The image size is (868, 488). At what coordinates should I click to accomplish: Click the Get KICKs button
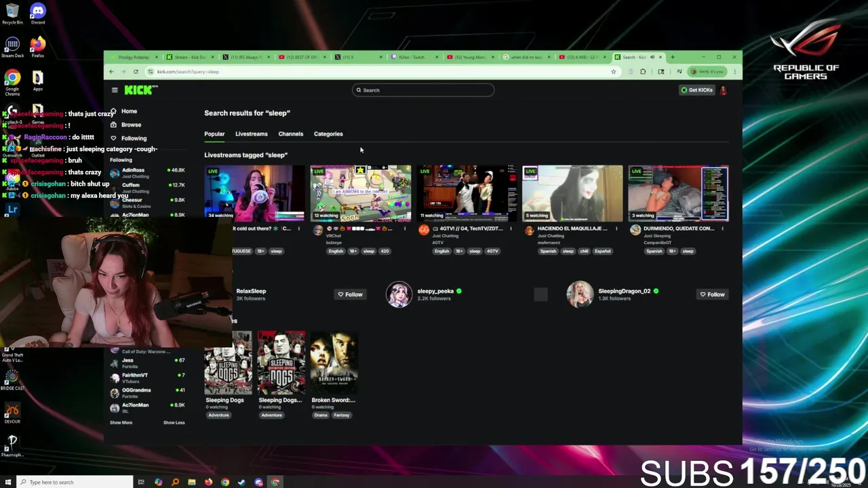697,90
